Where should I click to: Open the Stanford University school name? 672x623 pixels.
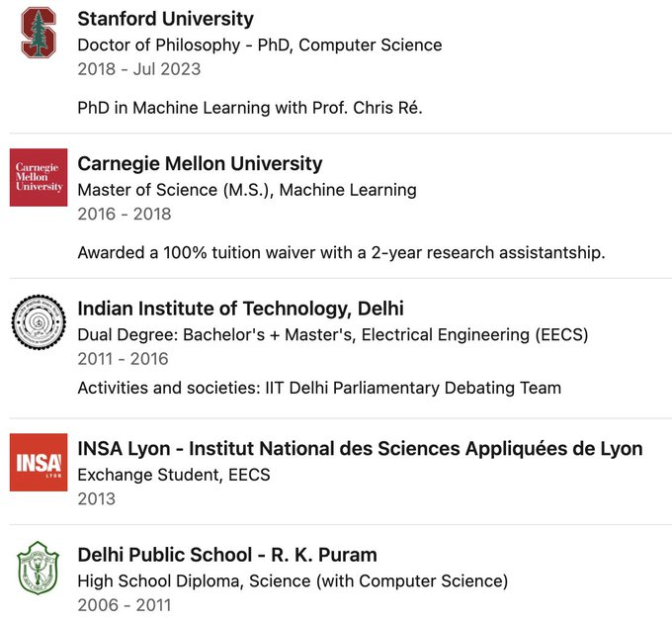coord(165,19)
